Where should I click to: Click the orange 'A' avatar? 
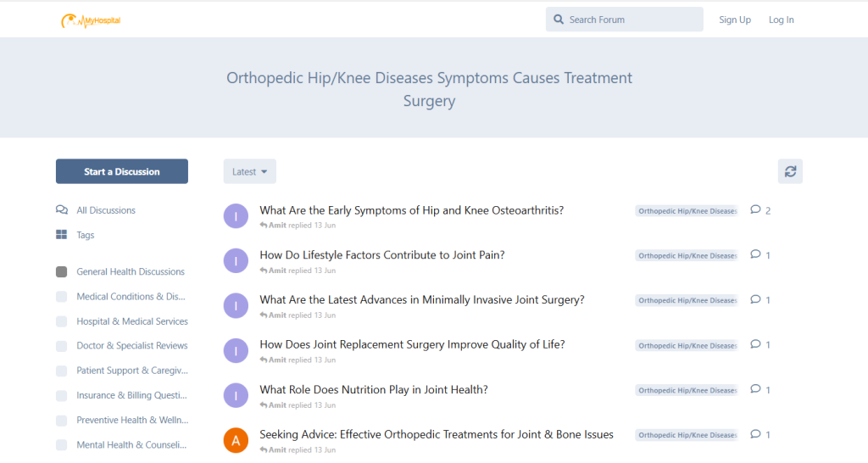(x=236, y=440)
